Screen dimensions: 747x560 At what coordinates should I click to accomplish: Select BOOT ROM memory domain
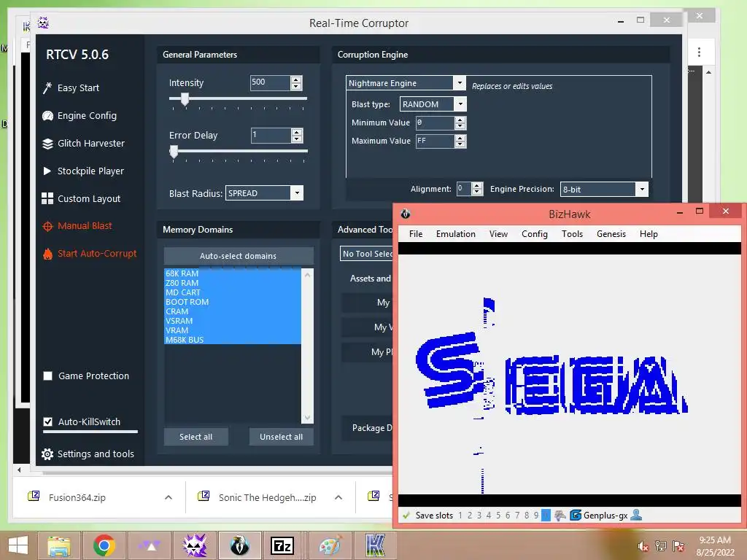click(x=233, y=302)
